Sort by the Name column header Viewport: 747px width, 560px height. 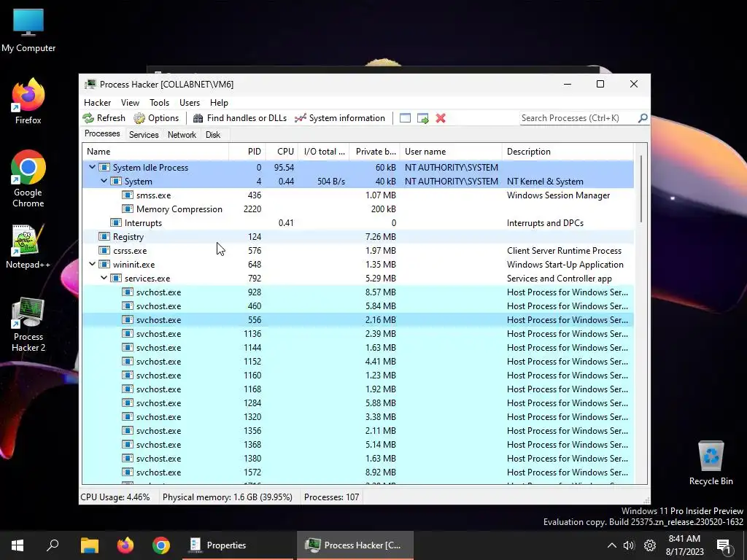pos(155,152)
